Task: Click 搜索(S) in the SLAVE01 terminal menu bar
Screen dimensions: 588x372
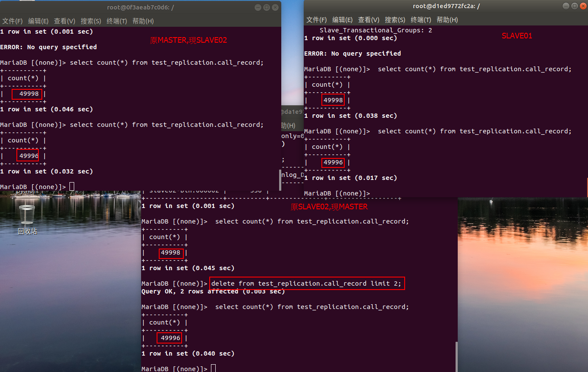Action: pos(395,20)
